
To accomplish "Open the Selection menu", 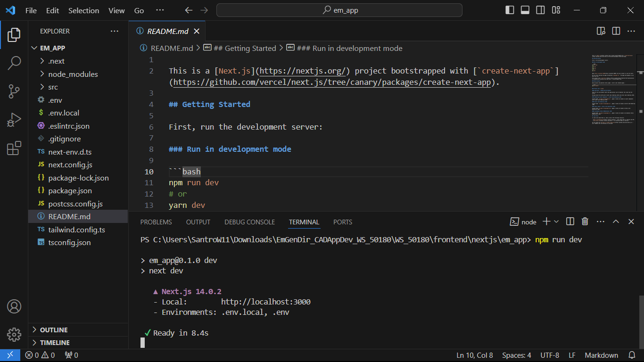I will coord(84,10).
